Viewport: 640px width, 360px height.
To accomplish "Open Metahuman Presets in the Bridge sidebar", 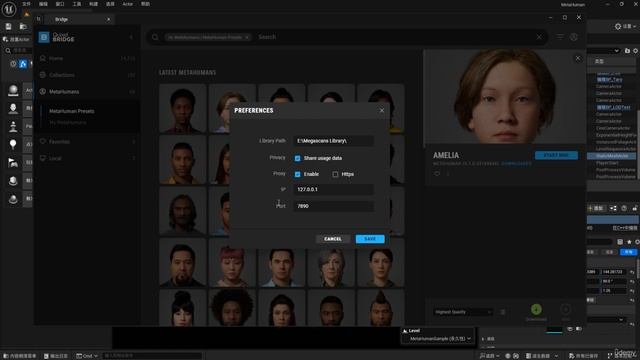I will pos(71,111).
